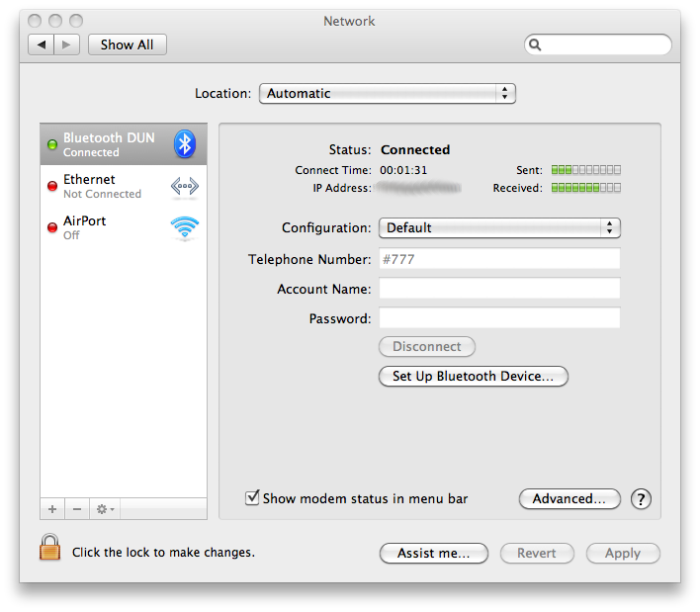Image resolution: width=700 pixels, height=612 pixels.
Task: Select Bluetooth DUN in the service list
Action: pos(124,144)
